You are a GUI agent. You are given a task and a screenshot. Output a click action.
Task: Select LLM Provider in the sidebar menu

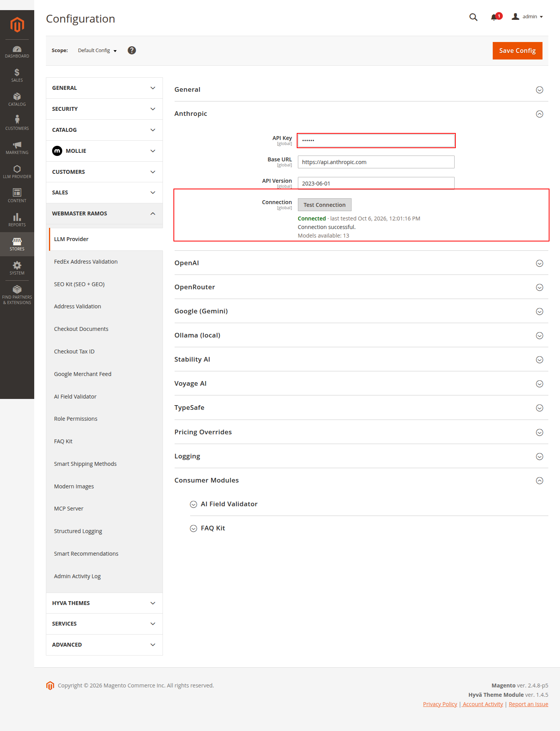point(106,239)
